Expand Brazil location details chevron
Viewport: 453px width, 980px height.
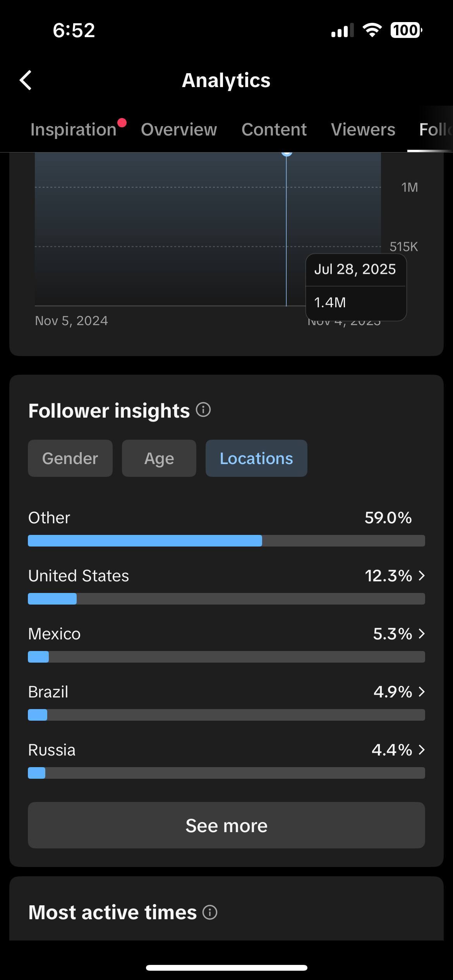click(x=422, y=692)
